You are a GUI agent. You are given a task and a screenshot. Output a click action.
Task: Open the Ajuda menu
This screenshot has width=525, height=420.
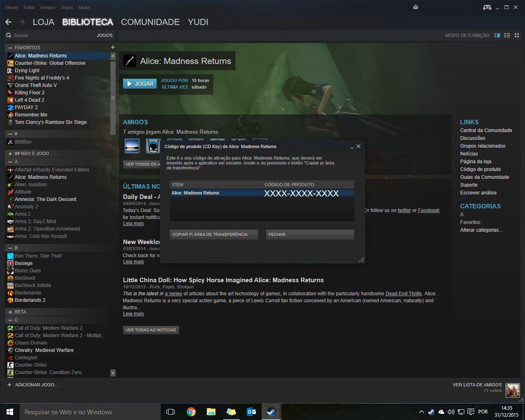pyautogui.click(x=84, y=7)
